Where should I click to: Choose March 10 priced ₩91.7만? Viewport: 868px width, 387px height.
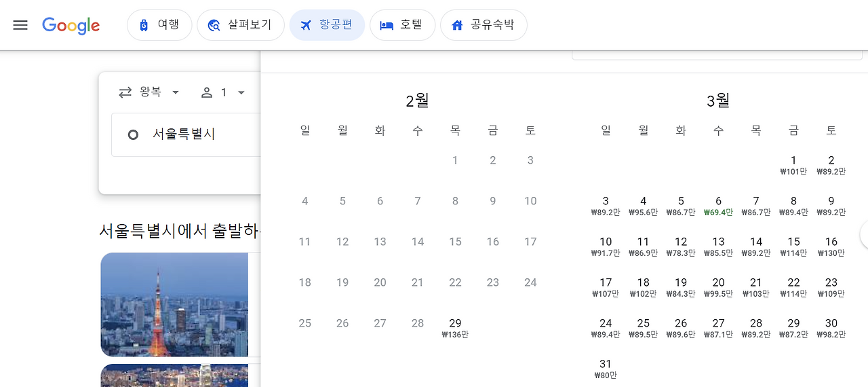606,246
